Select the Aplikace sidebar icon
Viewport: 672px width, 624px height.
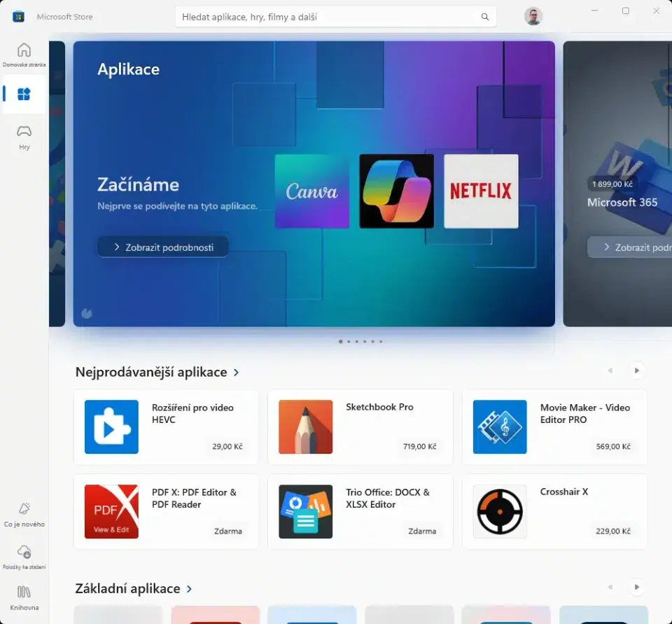pyautogui.click(x=24, y=95)
